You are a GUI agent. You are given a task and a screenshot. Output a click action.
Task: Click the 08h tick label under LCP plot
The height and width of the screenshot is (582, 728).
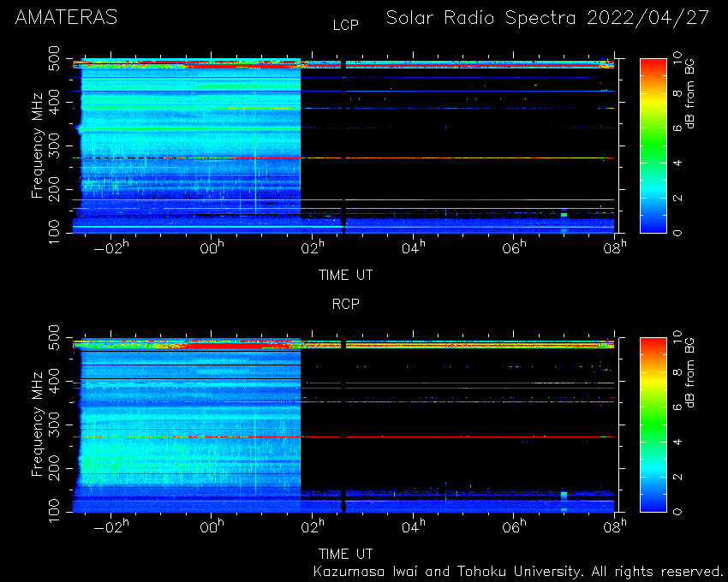coord(615,248)
